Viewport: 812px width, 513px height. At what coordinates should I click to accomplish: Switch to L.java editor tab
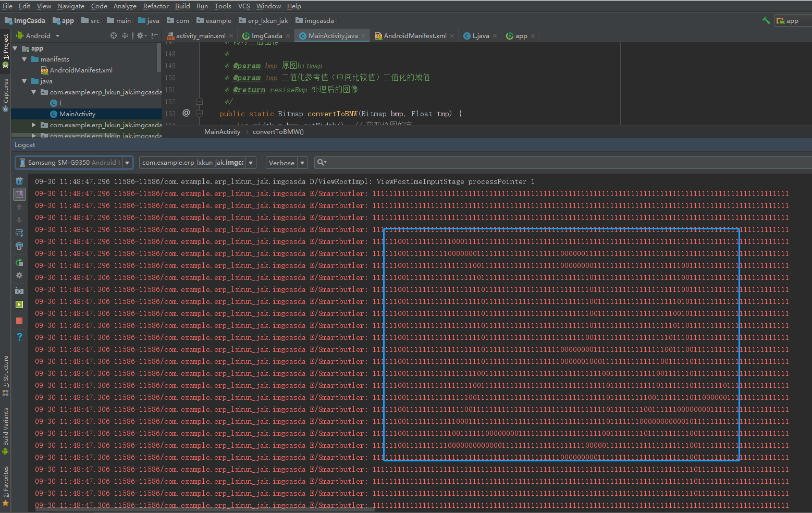(481, 35)
